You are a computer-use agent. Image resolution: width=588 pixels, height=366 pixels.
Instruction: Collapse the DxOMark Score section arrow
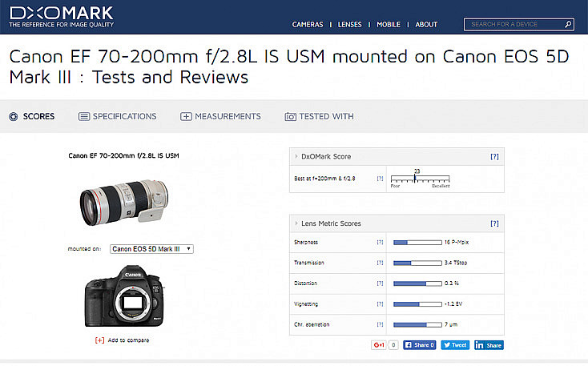pyautogui.click(x=296, y=156)
